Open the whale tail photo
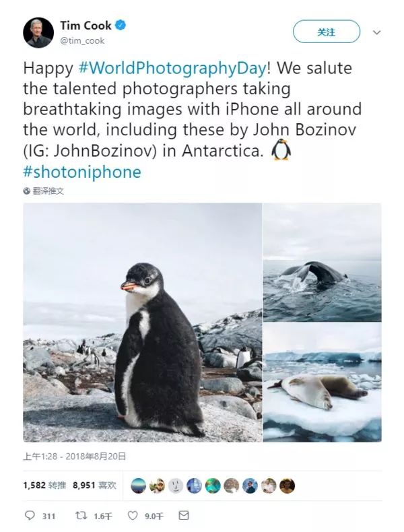The height and width of the screenshot is (532, 404). 322,262
